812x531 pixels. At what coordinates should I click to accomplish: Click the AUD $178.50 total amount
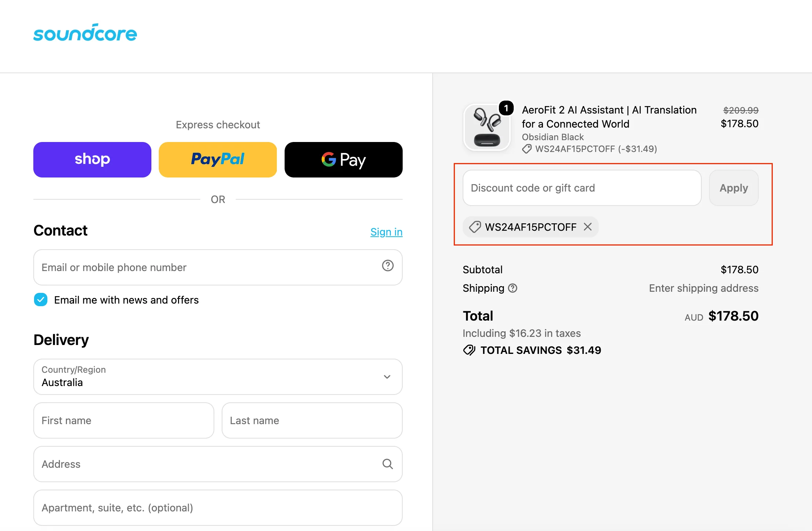tap(722, 316)
